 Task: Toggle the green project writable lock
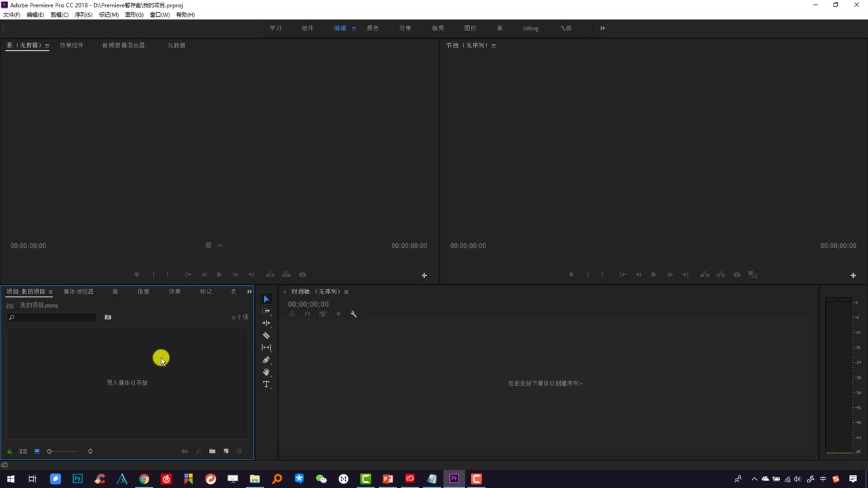pyautogui.click(x=9, y=451)
